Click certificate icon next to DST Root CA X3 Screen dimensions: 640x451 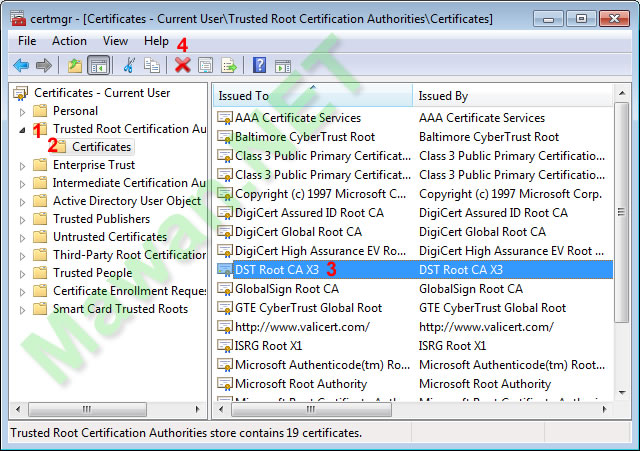[225, 270]
